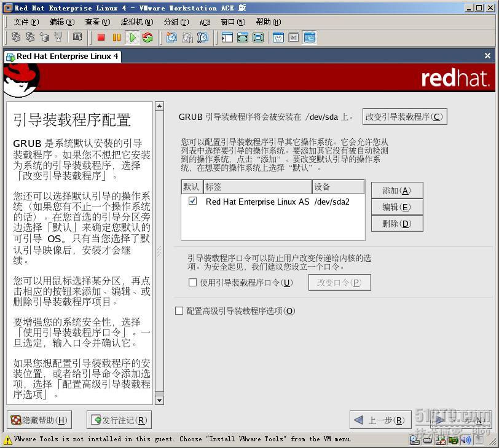Open the 帮助(H) menu
This screenshot has height=448, width=499.
(x=269, y=22)
